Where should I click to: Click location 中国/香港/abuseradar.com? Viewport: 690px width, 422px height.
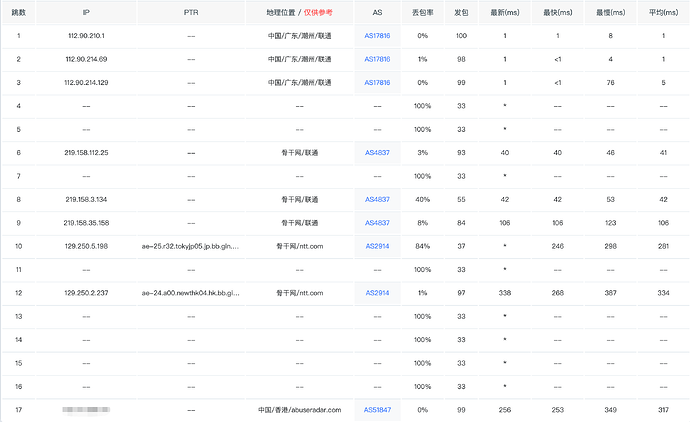pos(299,410)
